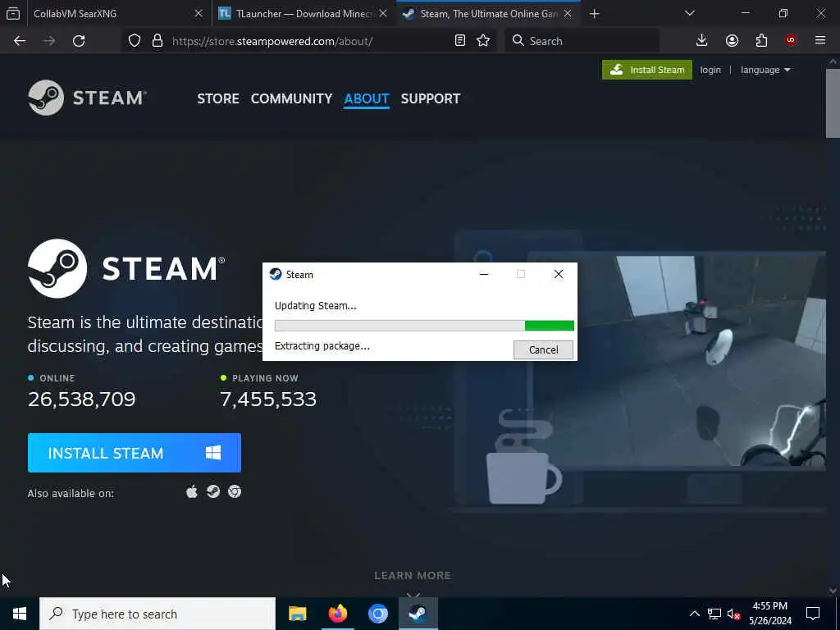This screenshot has height=630, width=840.
Task: Open the STORE menu on Steam page
Action: 218,98
